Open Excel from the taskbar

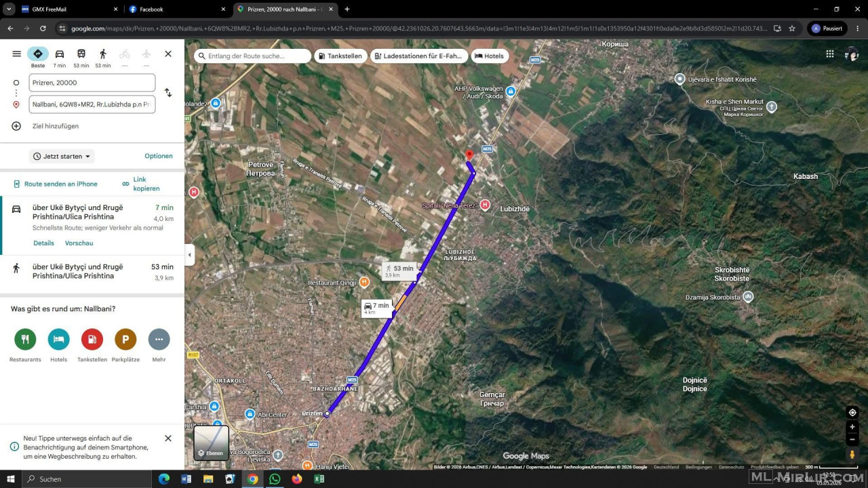(319, 479)
